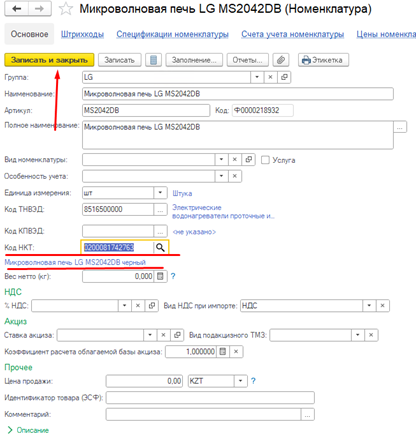The height and width of the screenshot is (443, 416).
Task: Open the Группа LG element via open icon
Action: click(x=284, y=77)
